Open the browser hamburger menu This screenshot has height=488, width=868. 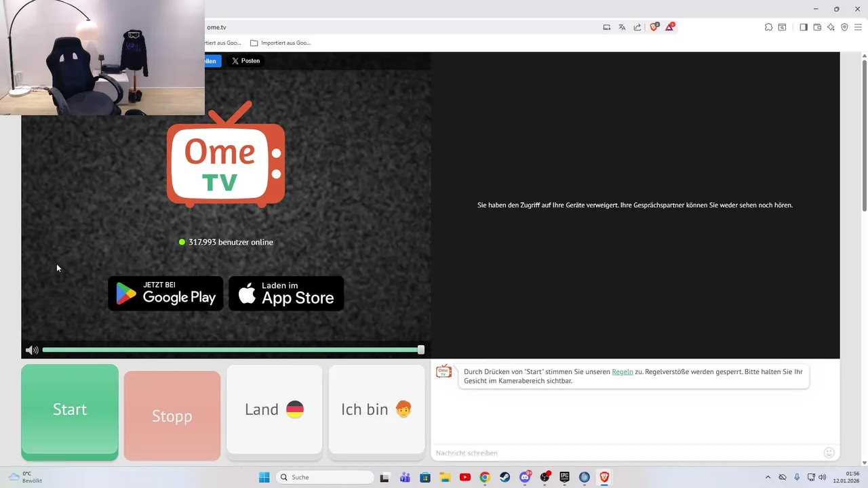(858, 27)
